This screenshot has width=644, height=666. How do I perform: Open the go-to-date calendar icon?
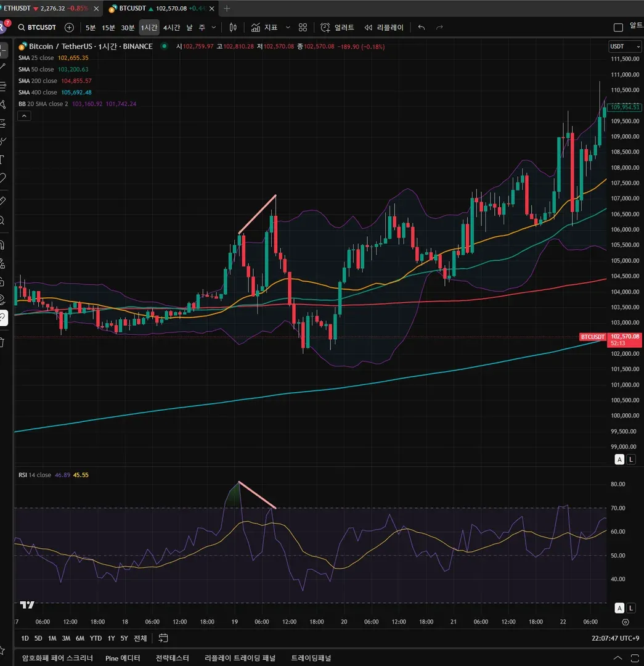(x=163, y=638)
